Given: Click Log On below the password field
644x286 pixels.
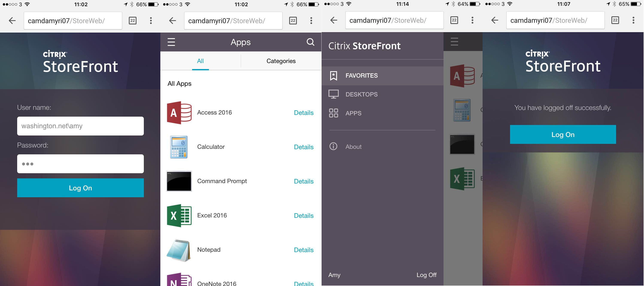Looking at the screenshot, I should tap(80, 188).
